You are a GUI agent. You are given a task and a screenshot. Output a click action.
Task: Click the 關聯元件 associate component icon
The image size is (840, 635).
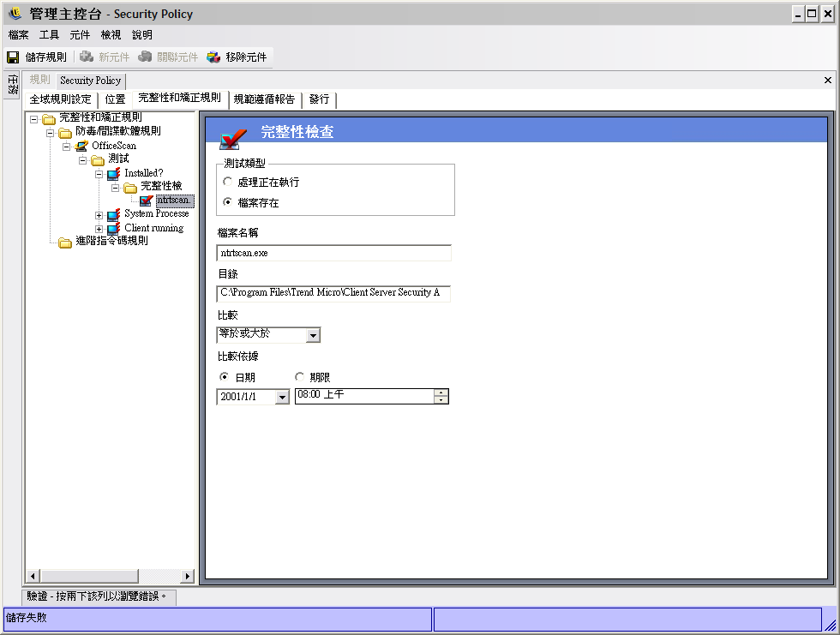click(145, 57)
